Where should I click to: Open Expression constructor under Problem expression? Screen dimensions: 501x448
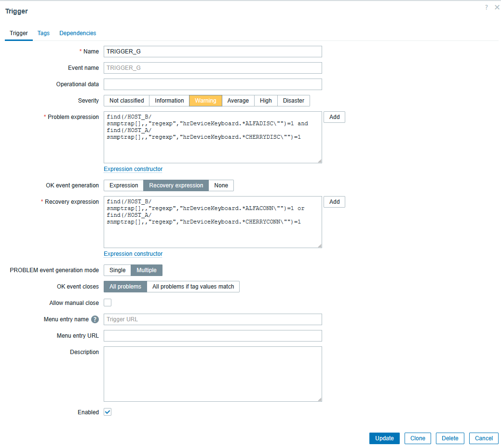point(133,169)
